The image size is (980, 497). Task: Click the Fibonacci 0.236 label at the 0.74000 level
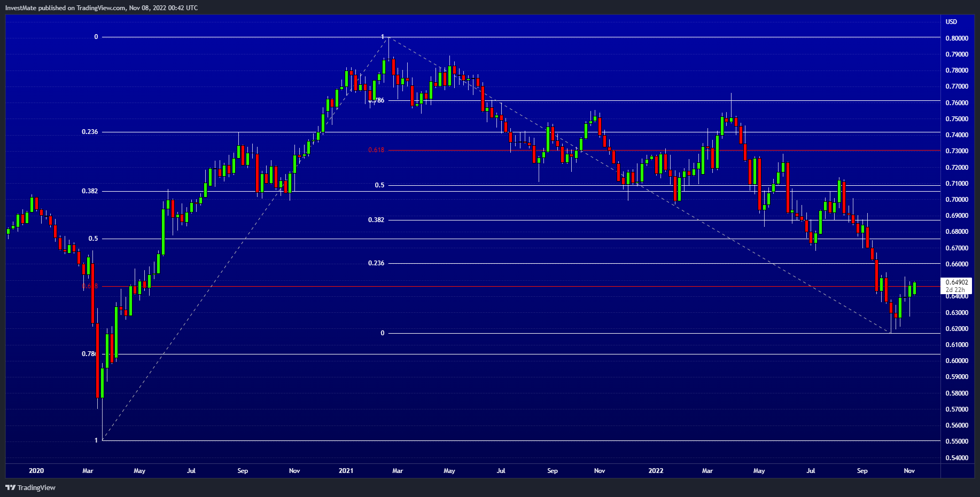90,132
